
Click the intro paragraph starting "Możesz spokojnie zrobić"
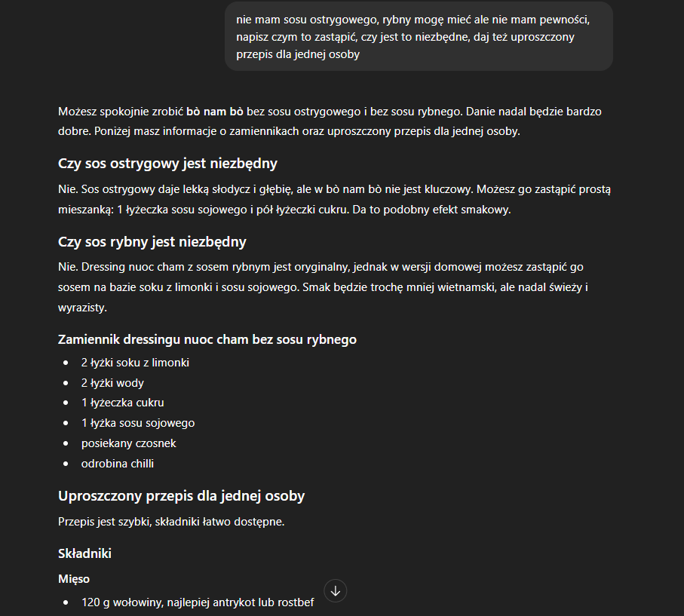pyautogui.click(x=330, y=121)
